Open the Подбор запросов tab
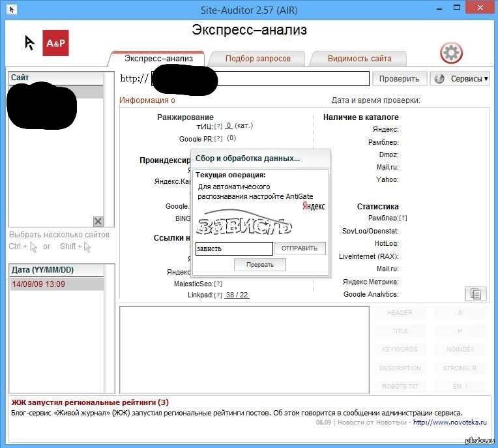This screenshot has width=498, height=448. coord(258,59)
